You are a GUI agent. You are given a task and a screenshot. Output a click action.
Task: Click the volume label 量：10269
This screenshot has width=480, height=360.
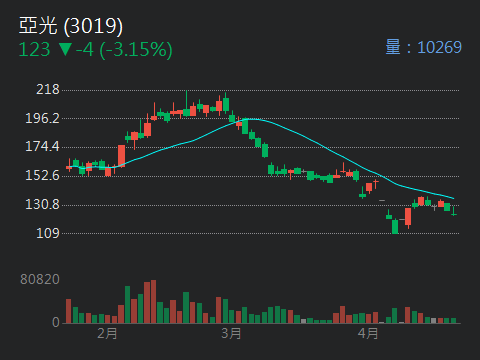423,47
